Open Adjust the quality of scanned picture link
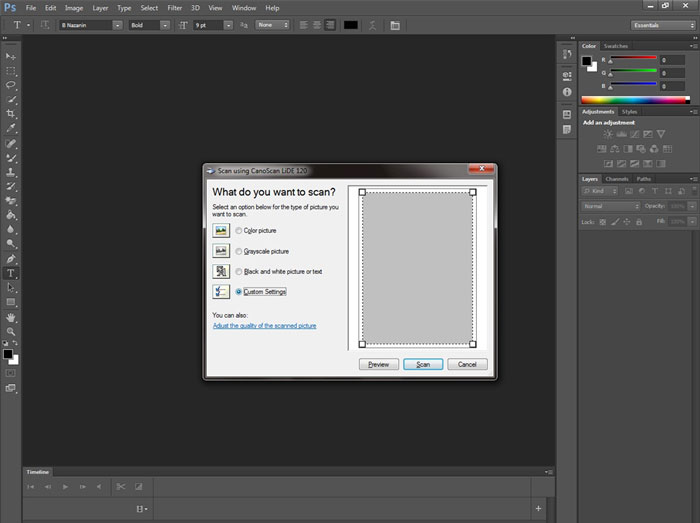 [264, 326]
